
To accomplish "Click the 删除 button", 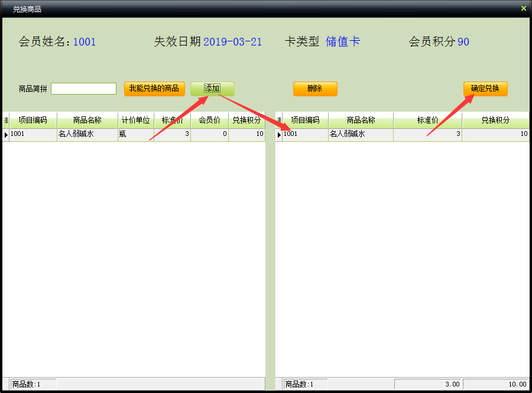I will pos(315,89).
